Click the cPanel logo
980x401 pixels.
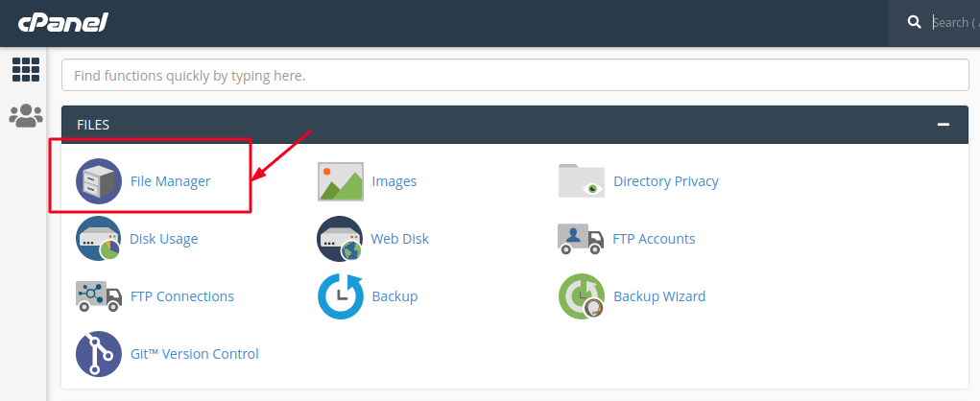pyautogui.click(x=63, y=22)
